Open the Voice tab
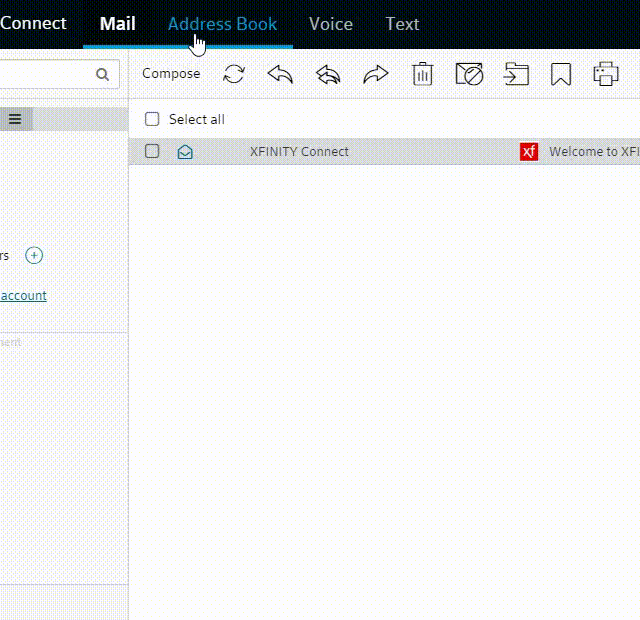 [x=330, y=24]
